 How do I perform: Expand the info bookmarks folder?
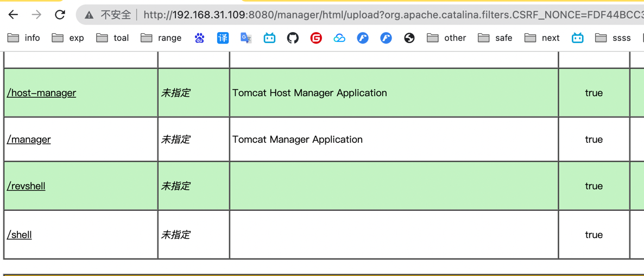pyautogui.click(x=24, y=38)
